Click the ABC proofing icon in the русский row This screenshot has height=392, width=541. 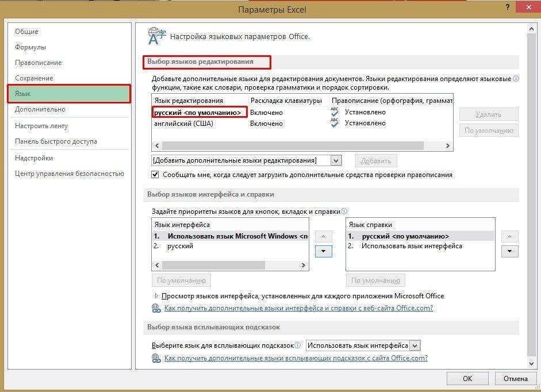coord(335,111)
